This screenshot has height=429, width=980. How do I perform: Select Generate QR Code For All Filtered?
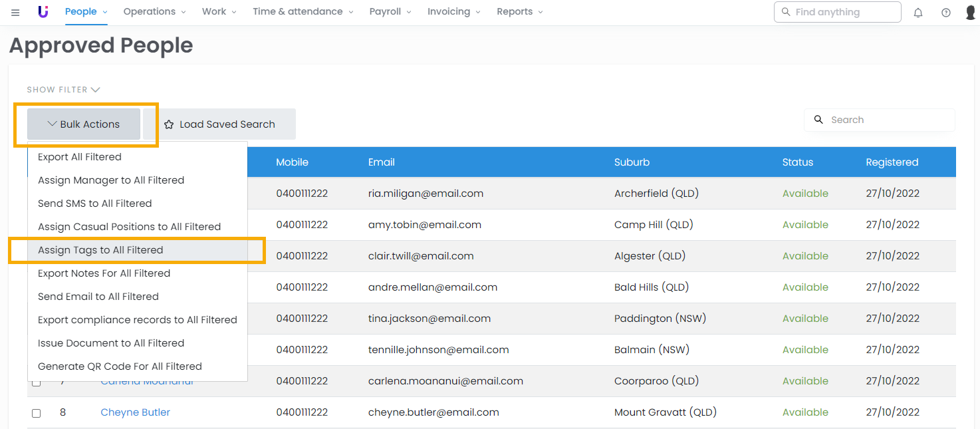(x=120, y=366)
